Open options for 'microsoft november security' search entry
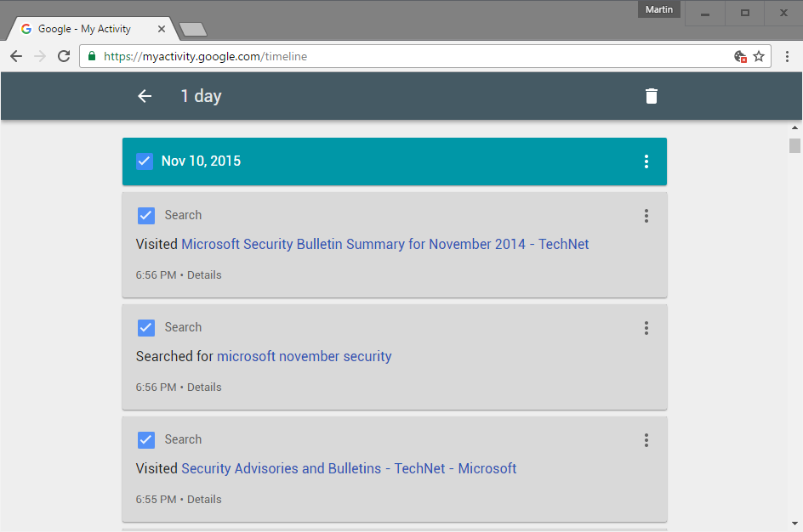This screenshot has height=532, width=803. [x=646, y=328]
